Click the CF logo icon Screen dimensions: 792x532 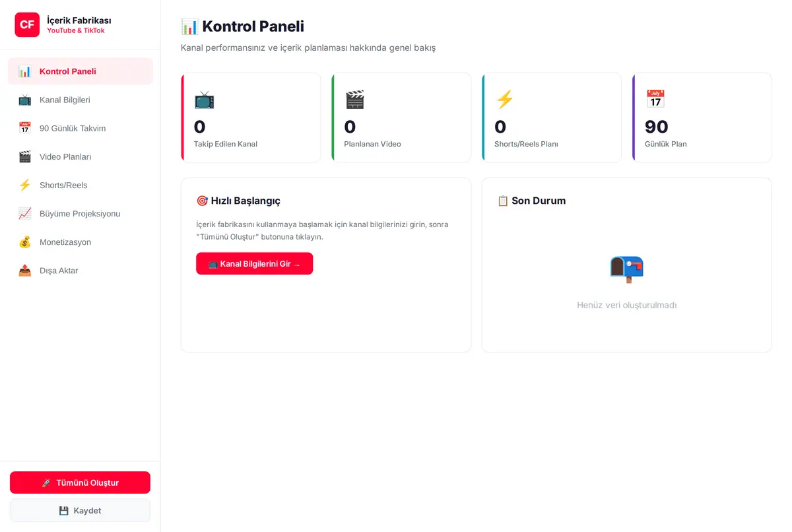click(27, 24)
